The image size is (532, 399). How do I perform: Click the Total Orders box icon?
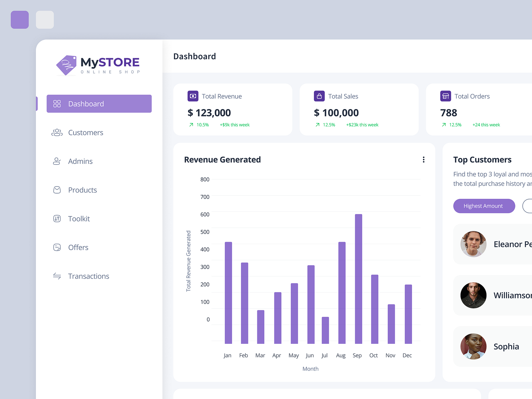pyautogui.click(x=445, y=96)
